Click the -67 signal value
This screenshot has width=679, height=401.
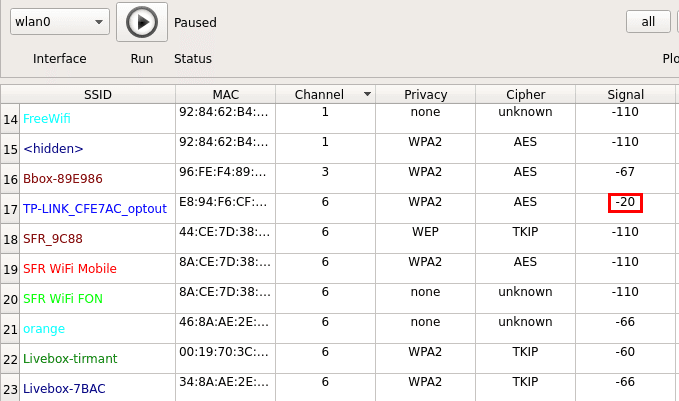625,172
